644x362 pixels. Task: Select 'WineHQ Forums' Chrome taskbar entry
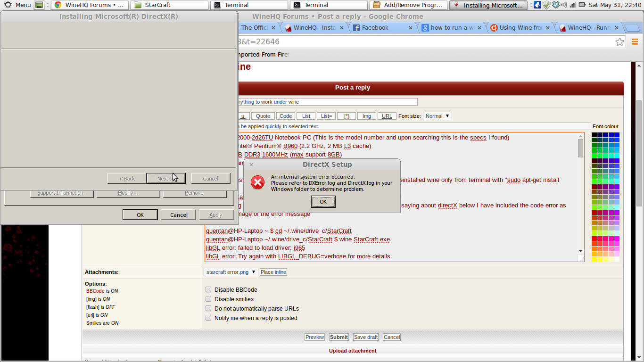pos(90,5)
